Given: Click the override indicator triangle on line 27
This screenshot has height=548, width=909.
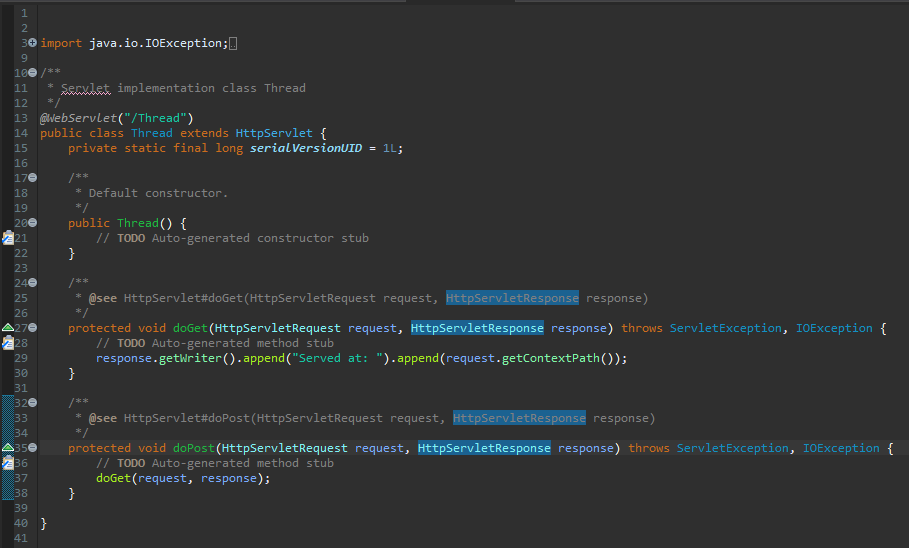Looking at the screenshot, I should click(8, 328).
